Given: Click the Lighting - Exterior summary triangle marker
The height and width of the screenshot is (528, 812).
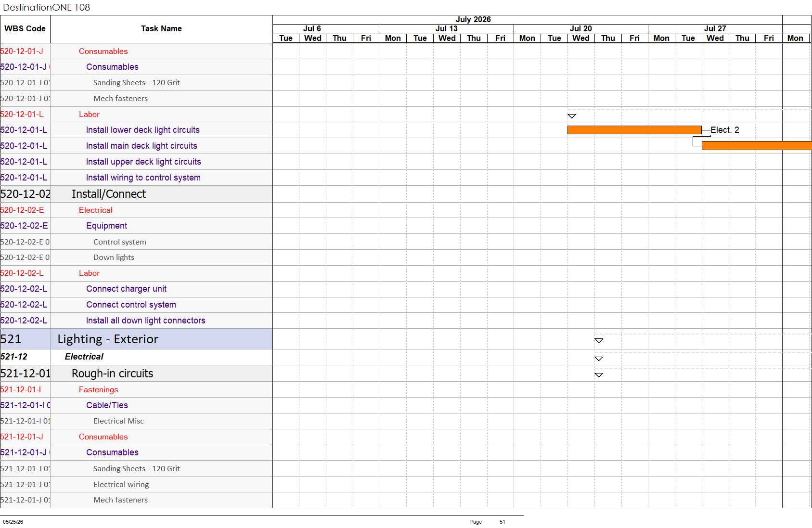Looking at the screenshot, I should tap(599, 340).
